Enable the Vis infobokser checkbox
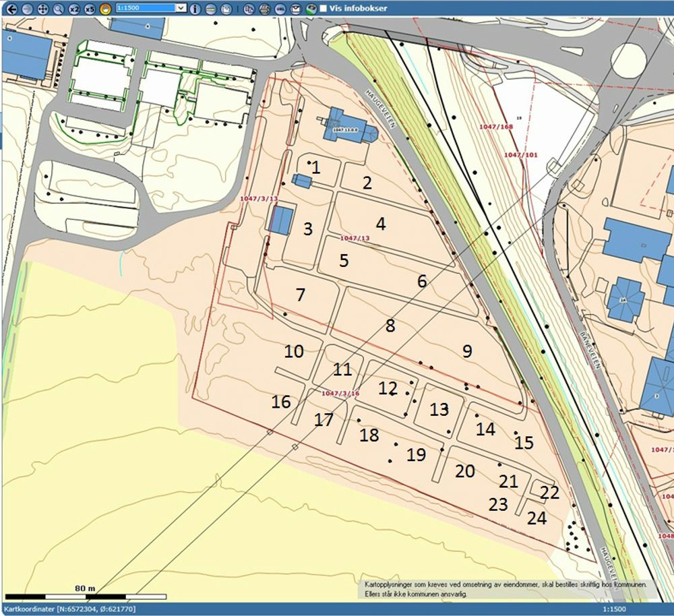The height and width of the screenshot is (616, 674). pyautogui.click(x=324, y=9)
